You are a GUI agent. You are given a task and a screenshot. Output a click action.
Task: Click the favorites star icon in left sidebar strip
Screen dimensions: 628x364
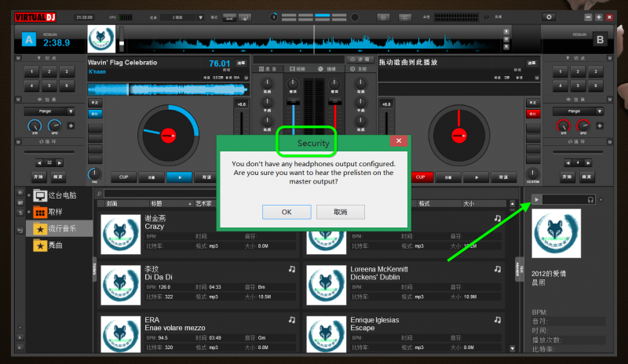click(20, 193)
